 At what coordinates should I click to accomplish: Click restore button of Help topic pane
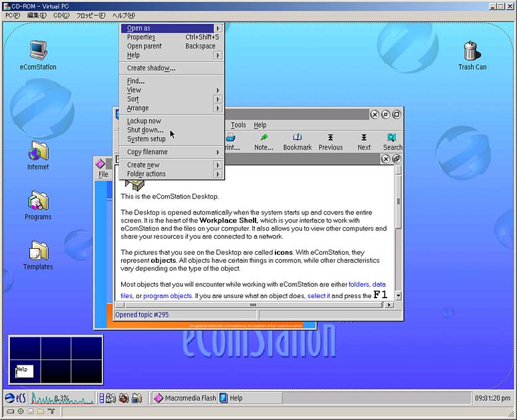397,159
